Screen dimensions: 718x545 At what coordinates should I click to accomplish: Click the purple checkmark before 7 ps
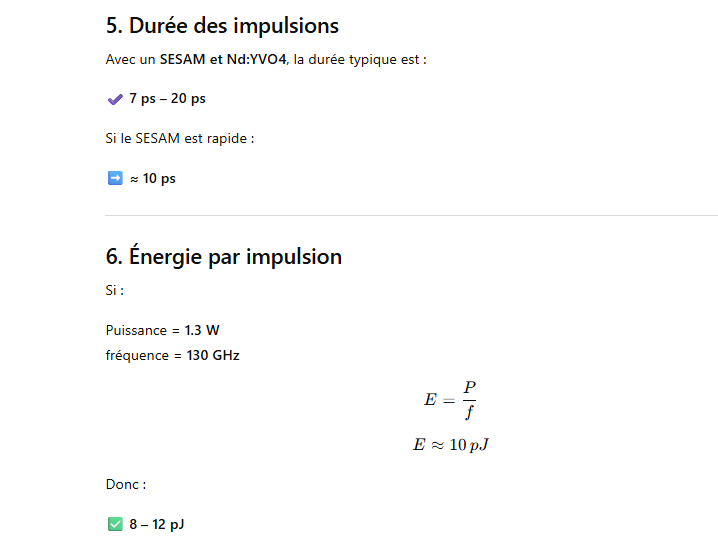tap(114, 99)
